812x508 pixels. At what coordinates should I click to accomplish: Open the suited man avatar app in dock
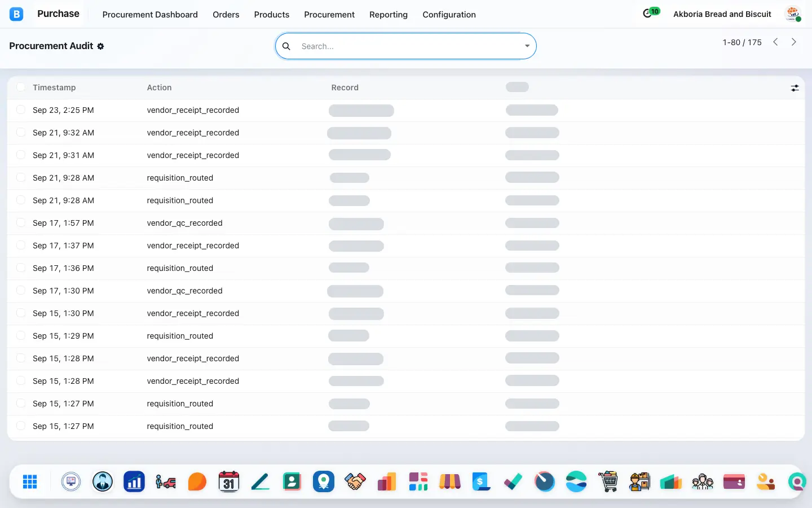(103, 482)
